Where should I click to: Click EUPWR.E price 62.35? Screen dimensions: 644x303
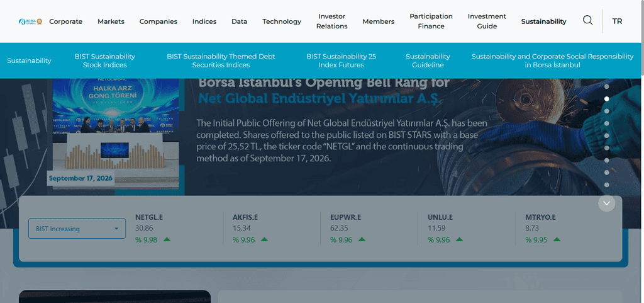pos(339,228)
